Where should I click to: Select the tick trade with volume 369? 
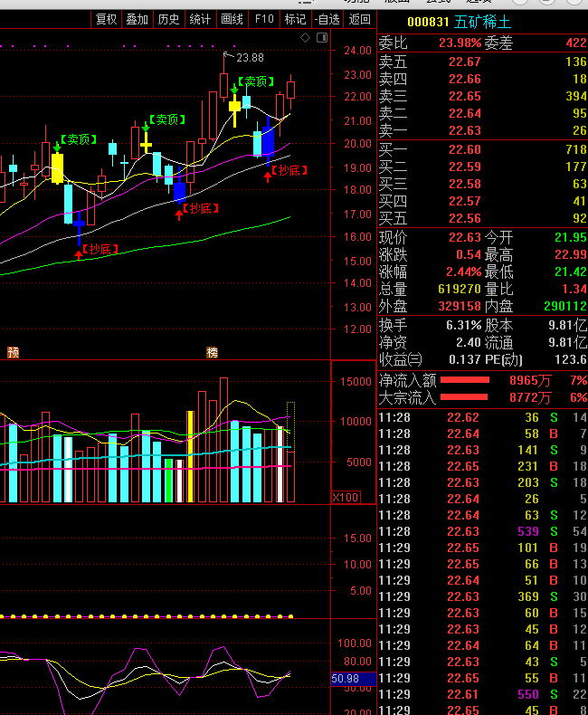tap(483, 596)
